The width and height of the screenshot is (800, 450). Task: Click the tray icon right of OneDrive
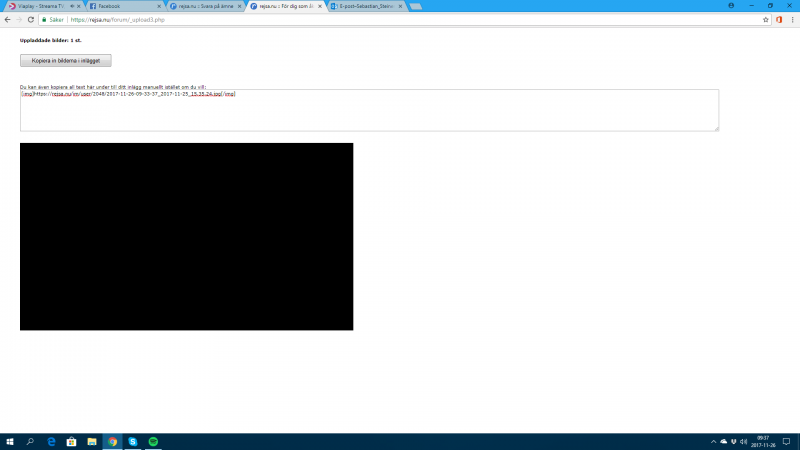point(734,442)
